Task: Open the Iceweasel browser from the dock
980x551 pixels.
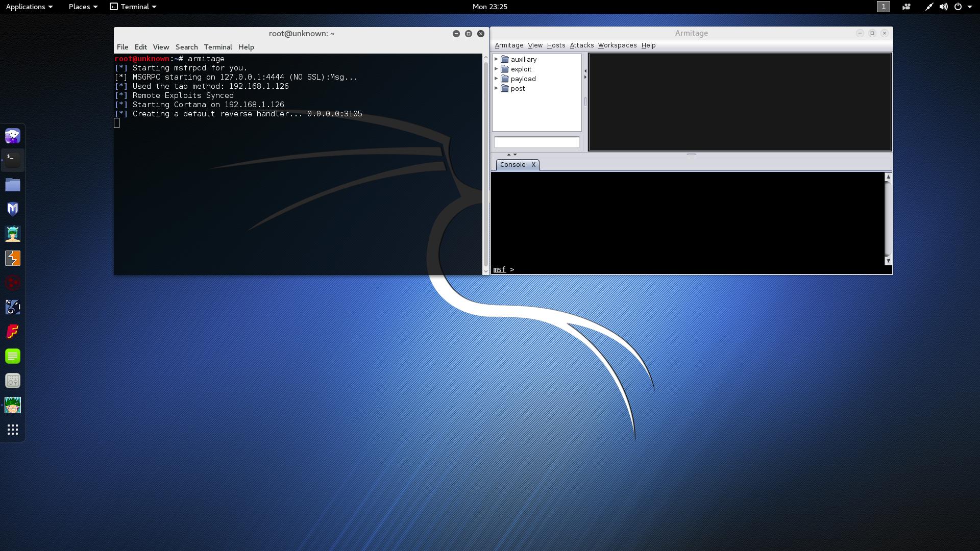Action: click(13, 136)
